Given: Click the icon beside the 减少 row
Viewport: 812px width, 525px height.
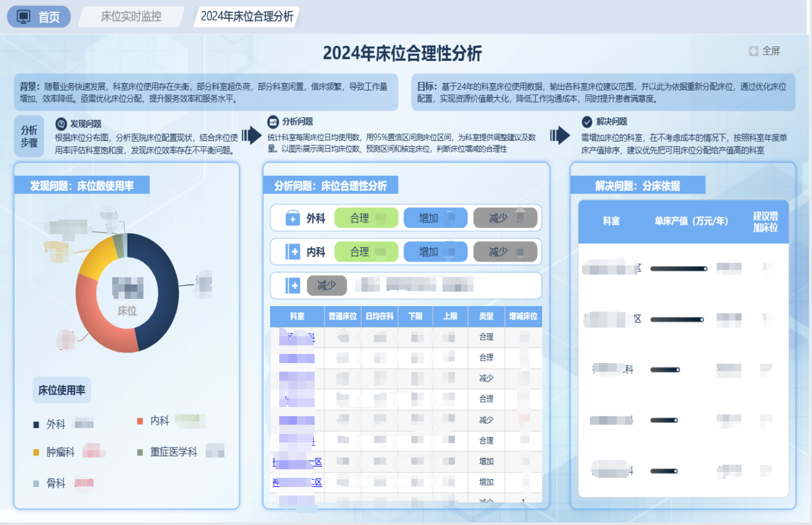Looking at the screenshot, I should [x=292, y=286].
